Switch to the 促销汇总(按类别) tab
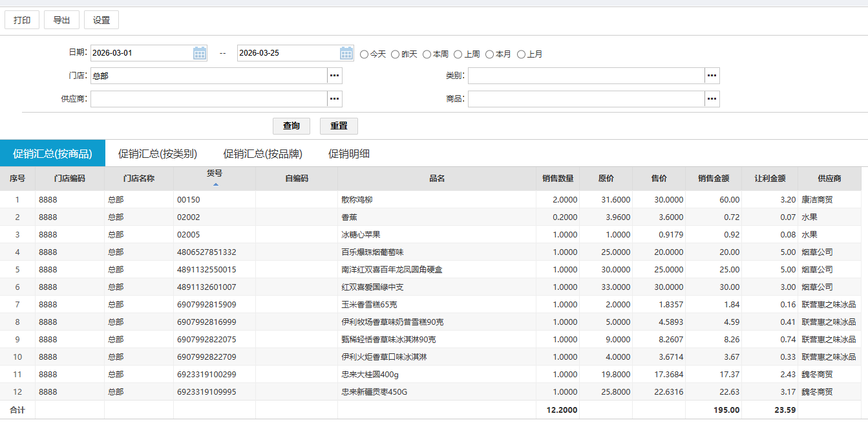 tap(158, 154)
